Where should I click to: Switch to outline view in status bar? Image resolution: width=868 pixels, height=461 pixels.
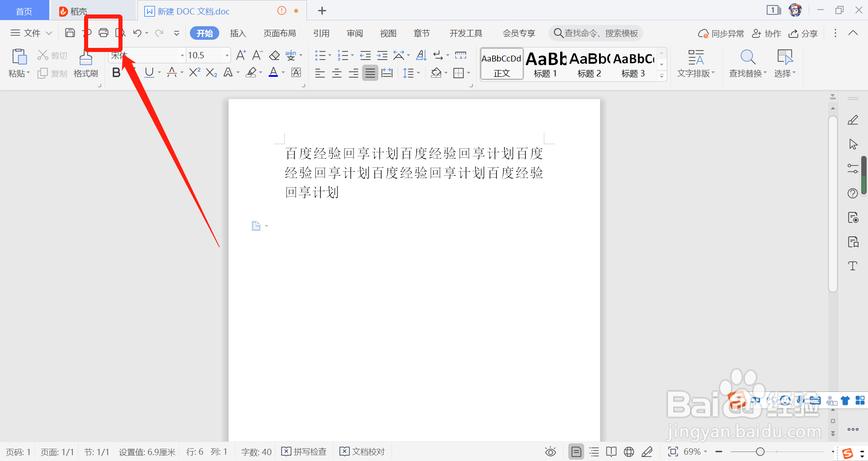pos(594,452)
